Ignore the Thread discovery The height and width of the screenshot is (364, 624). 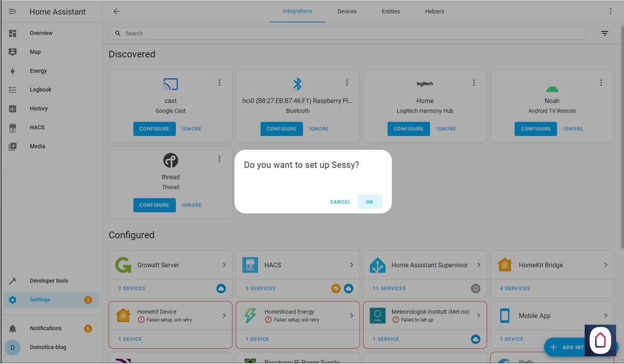point(192,205)
